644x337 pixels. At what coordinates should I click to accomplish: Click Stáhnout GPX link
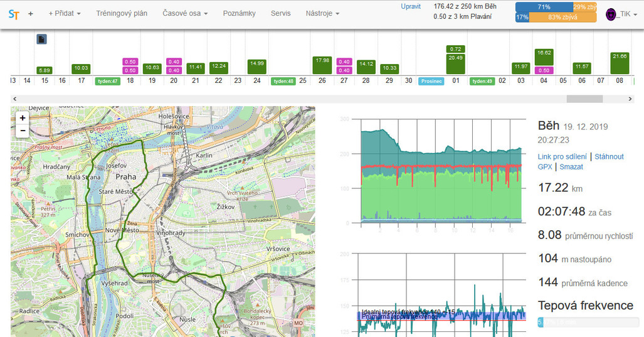[x=609, y=156]
